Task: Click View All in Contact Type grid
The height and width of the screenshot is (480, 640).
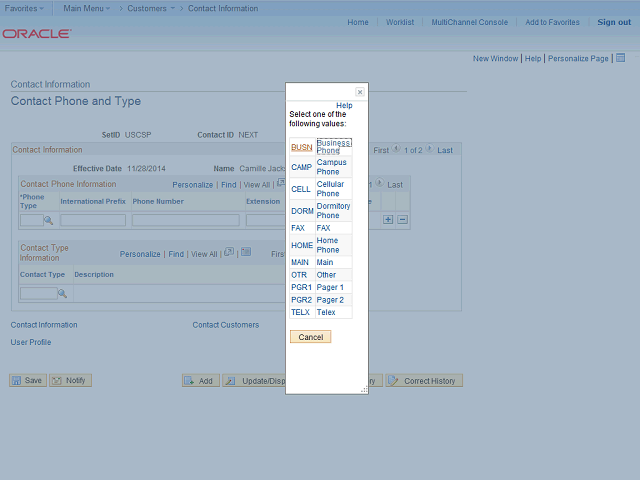Action: click(204, 254)
